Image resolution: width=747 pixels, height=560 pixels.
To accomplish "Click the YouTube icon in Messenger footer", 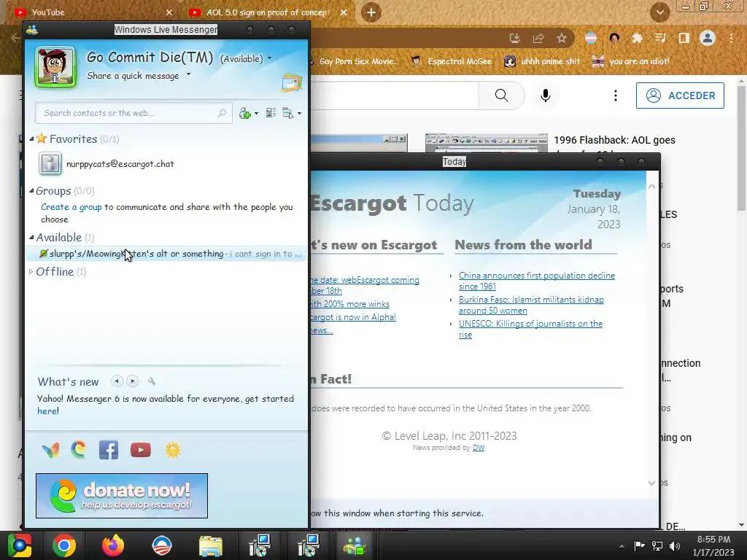I will pos(141,450).
